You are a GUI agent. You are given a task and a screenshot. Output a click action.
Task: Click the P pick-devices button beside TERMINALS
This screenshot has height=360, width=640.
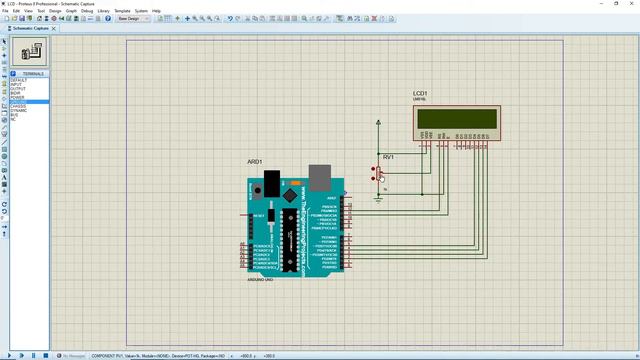pyautogui.click(x=13, y=74)
